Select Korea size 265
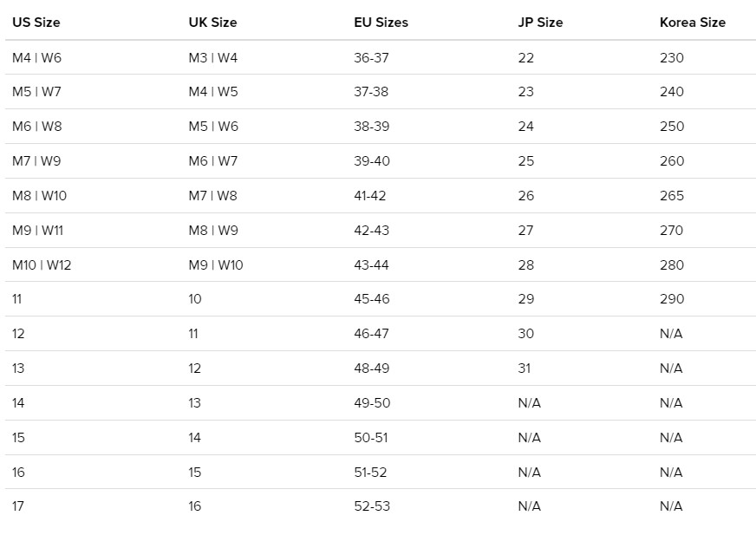756x535 pixels. (x=672, y=196)
